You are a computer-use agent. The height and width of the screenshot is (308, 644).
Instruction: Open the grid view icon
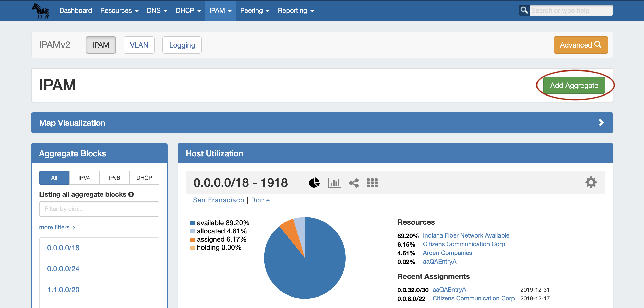372,183
